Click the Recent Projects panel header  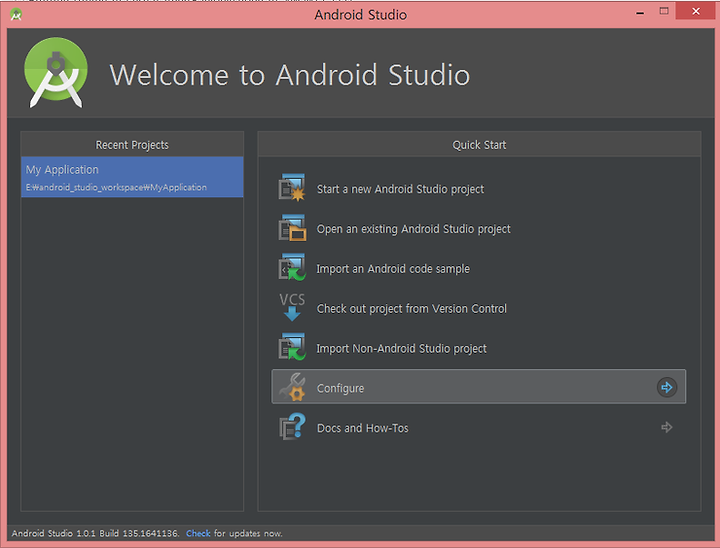[x=132, y=145]
